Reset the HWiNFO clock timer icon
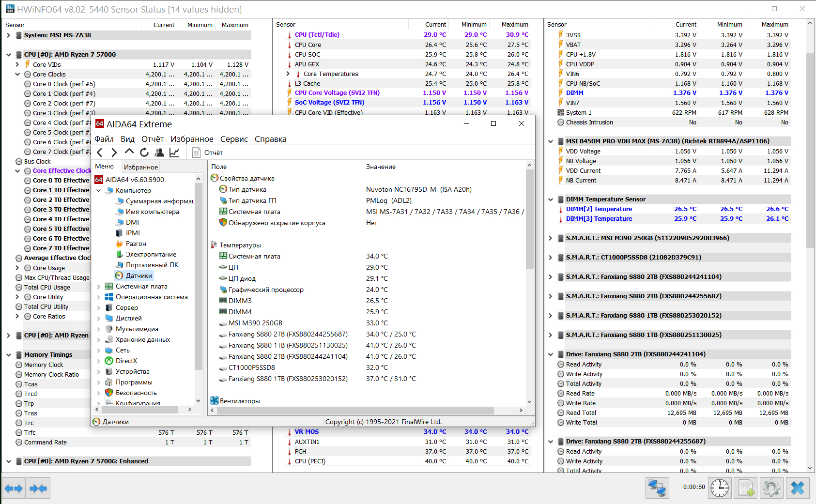 pos(720,488)
